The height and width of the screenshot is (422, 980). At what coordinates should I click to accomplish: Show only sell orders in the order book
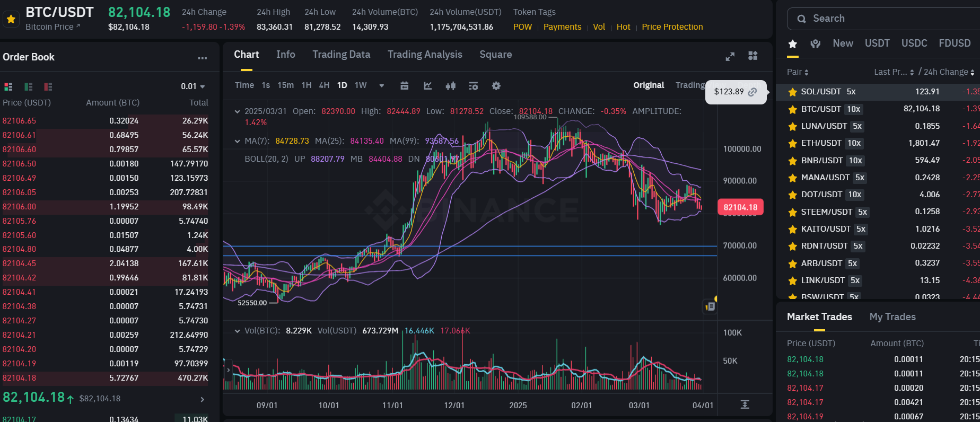[x=48, y=86]
